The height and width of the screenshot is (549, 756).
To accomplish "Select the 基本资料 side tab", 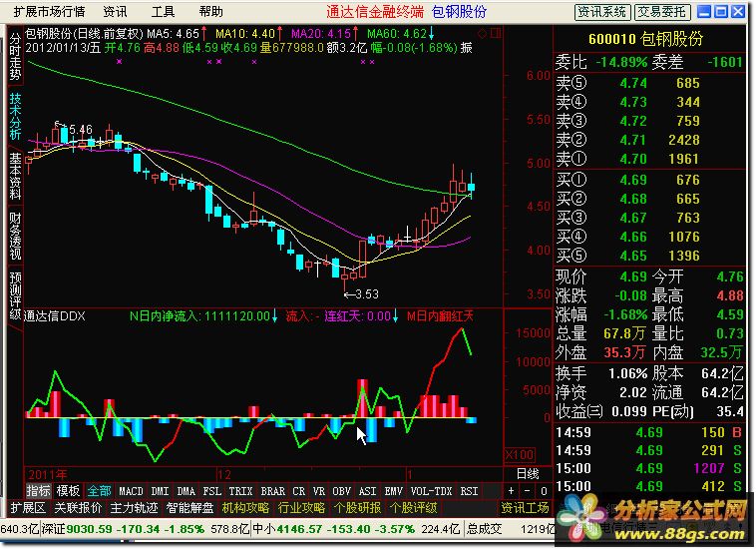I will [15, 177].
